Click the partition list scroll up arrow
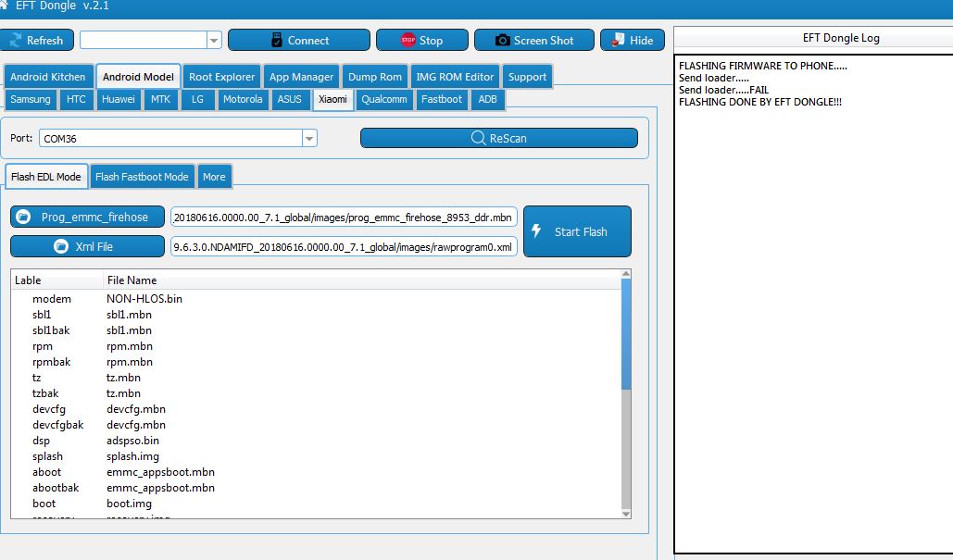Image resolution: width=953 pixels, height=560 pixels. pyautogui.click(x=626, y=274)
